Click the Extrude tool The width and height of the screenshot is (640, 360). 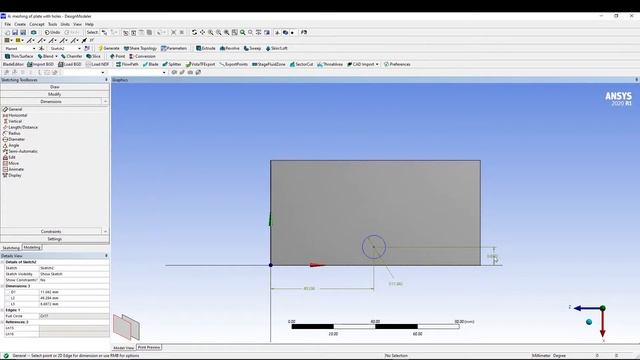(x=206, y=48)
